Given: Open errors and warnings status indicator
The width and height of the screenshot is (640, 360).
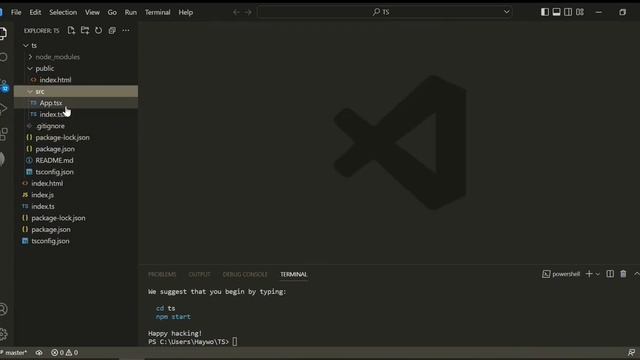Looking at the screenshot, I should pos(64,352).
